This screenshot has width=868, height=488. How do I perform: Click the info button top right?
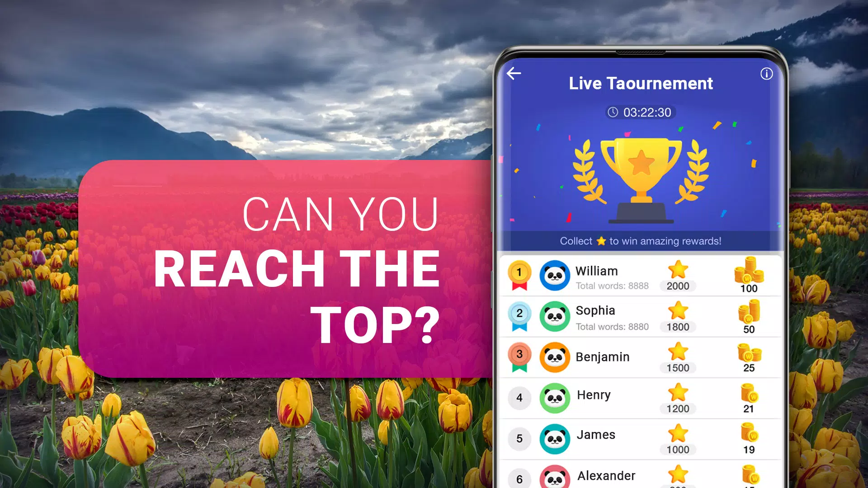click(x=766, y=73)
